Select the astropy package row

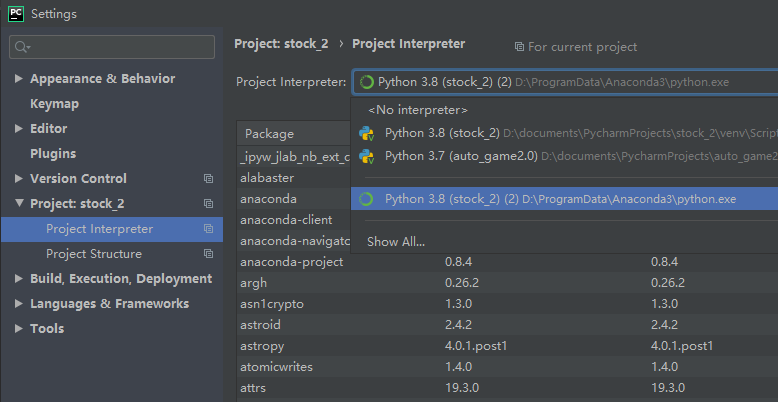click(508, 346)
